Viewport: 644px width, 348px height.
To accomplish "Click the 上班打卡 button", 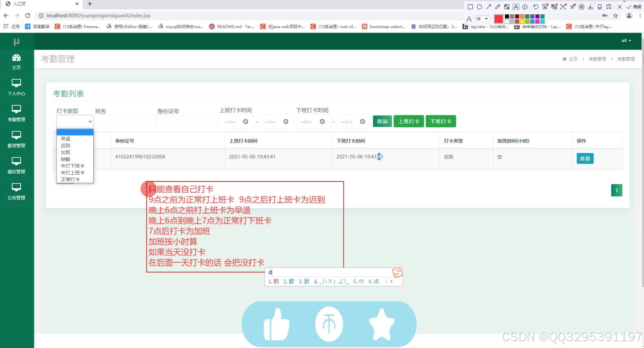I will [x=409, y=121].
